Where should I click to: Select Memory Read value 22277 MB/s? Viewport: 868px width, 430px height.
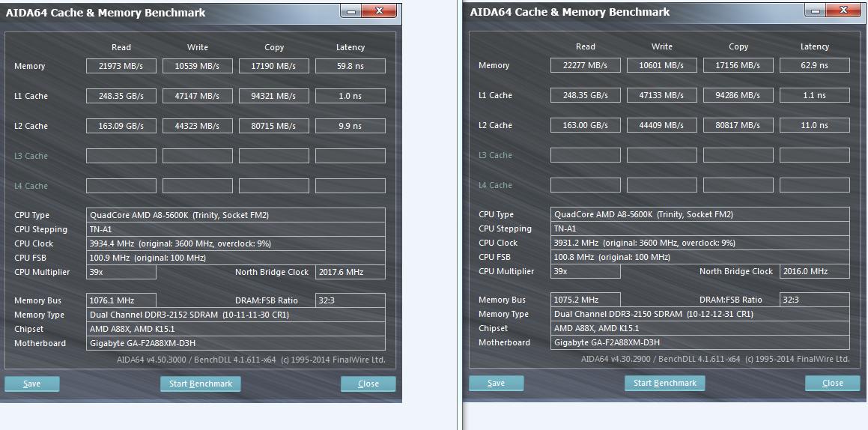(x=586, y=64)
